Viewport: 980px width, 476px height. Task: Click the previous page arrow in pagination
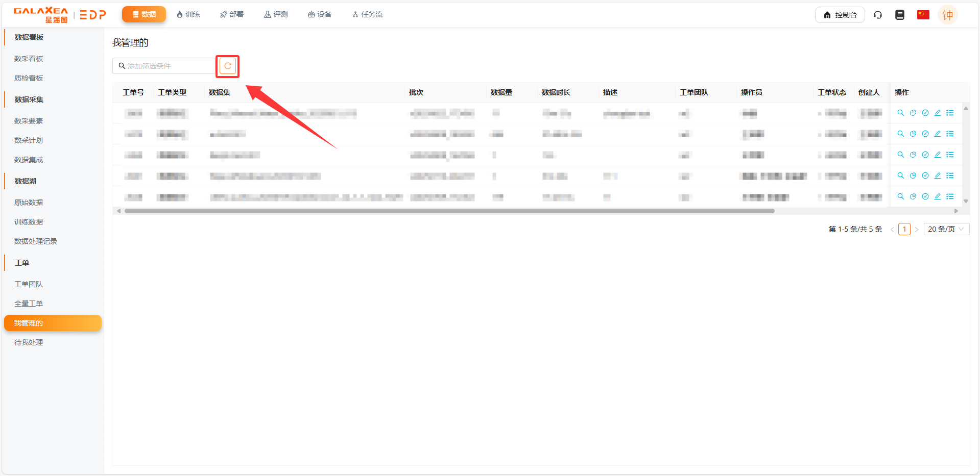coord(892,230)
